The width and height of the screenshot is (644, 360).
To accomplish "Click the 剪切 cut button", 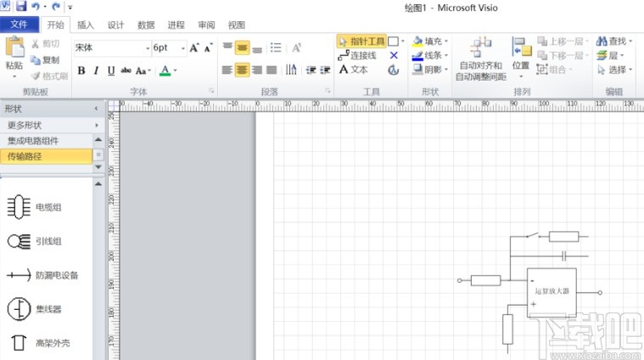I will (x=46, y=43).
